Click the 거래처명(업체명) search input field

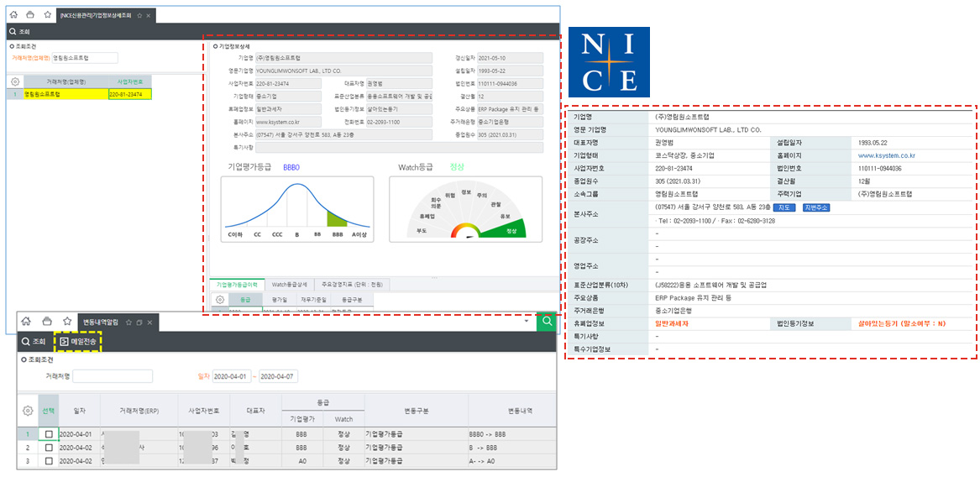pyautogui.click(x=84, y=57)
